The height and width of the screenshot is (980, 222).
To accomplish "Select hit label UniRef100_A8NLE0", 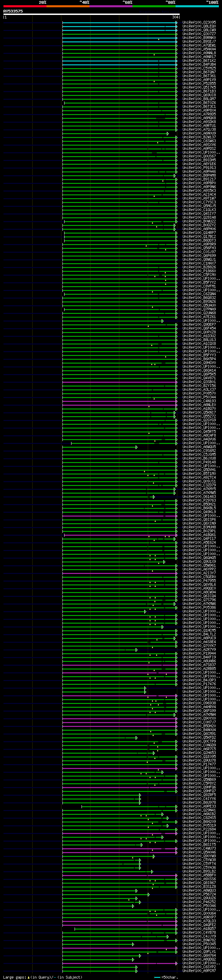I will pyautogui.click(x=199, y=405).
